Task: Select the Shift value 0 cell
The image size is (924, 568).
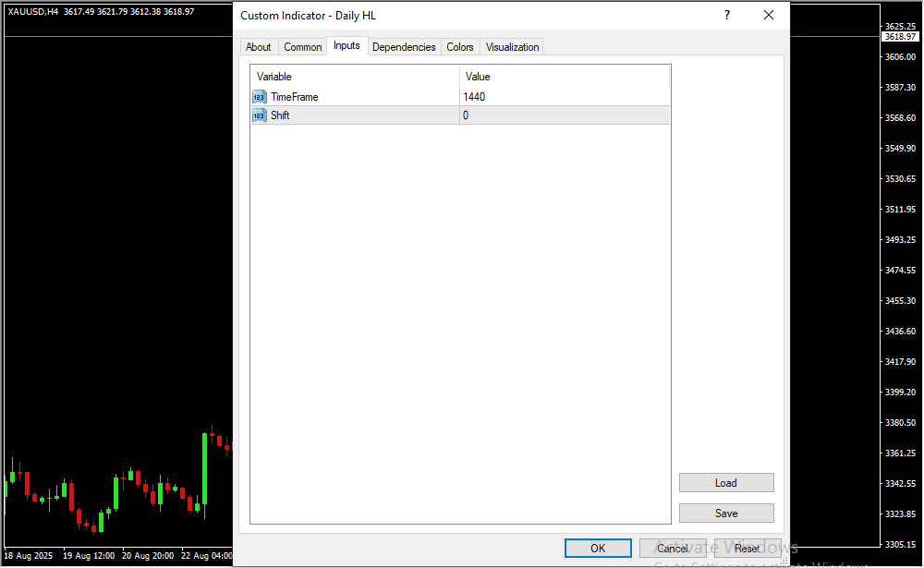Action: click(564, 115)
